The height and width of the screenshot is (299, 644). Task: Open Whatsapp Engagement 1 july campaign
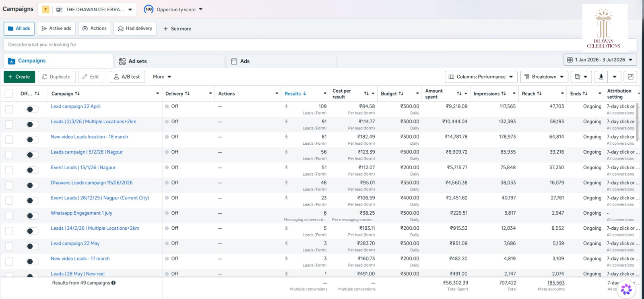tap(81, 213)
